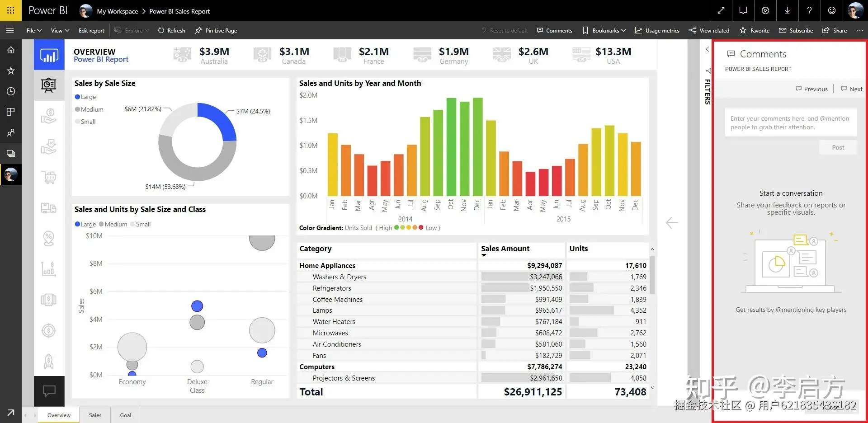Open the app launcher waffle icon

coord(11,10)
